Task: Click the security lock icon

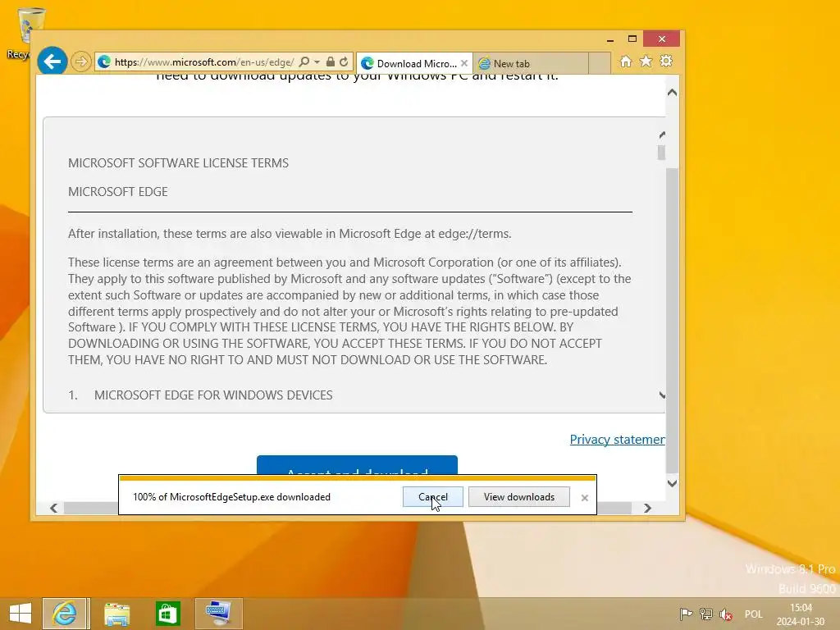Action: tap(331, 62)
